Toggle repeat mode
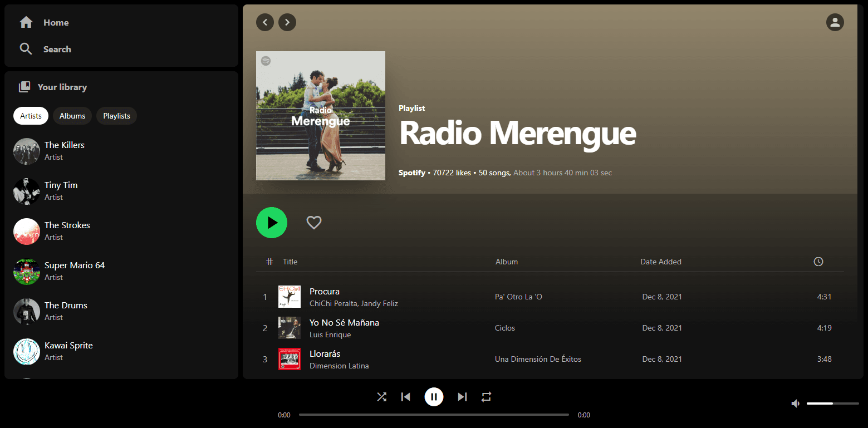 coord(487,397)
